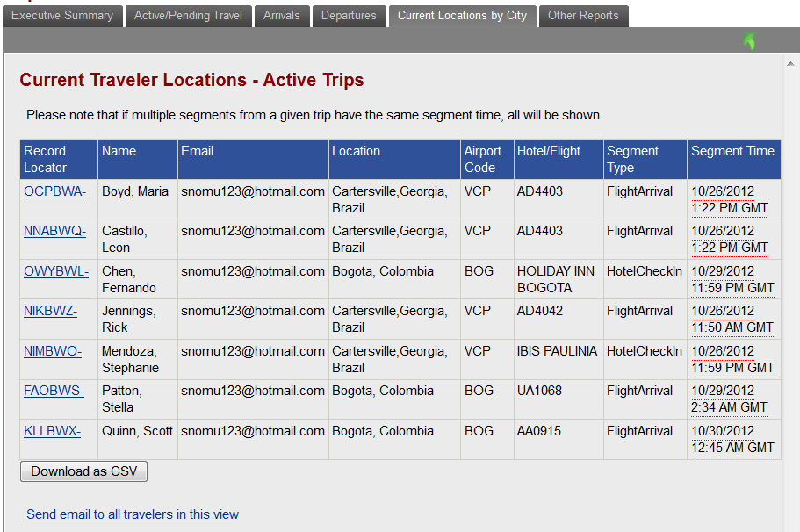Open the Other Reports tab

583,16
